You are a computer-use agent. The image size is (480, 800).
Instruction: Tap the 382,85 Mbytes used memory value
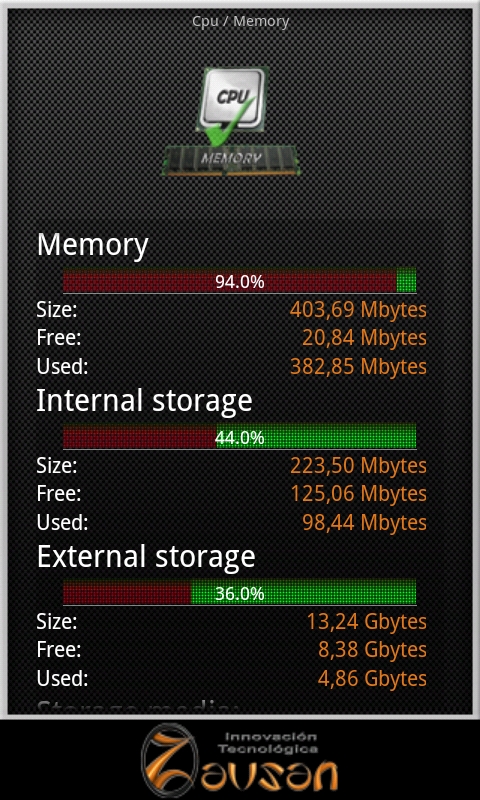coord(358,366)
